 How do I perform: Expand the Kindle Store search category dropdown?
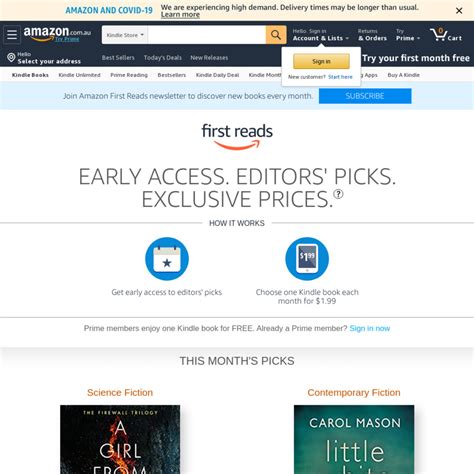(125, 35)
